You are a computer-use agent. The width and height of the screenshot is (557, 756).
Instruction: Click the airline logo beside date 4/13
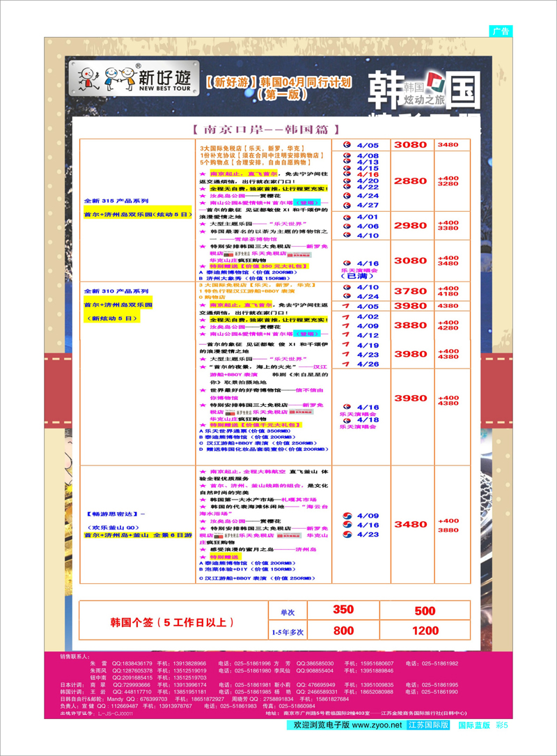pyautogui.click(x=347, y=162)
